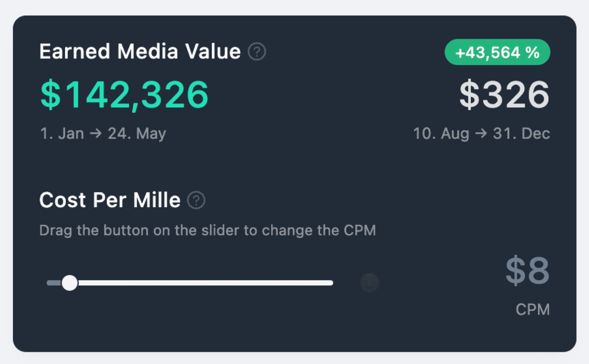589x364 pixels.
Task: Click the arrow between 10. Aug and 31. Dec
Action: 481,134
